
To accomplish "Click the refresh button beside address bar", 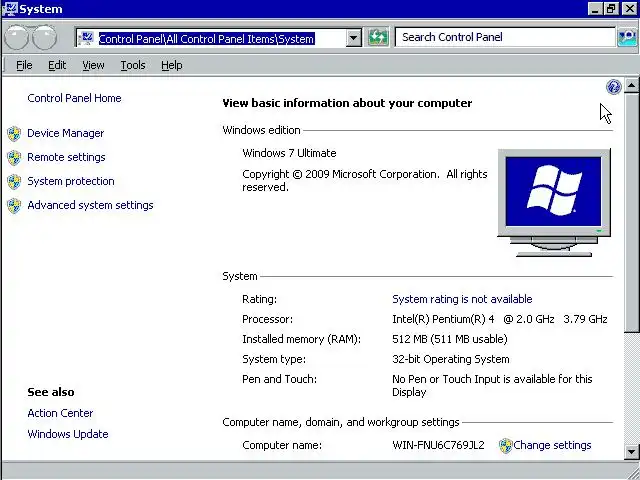I will click(x=378, y=38).
